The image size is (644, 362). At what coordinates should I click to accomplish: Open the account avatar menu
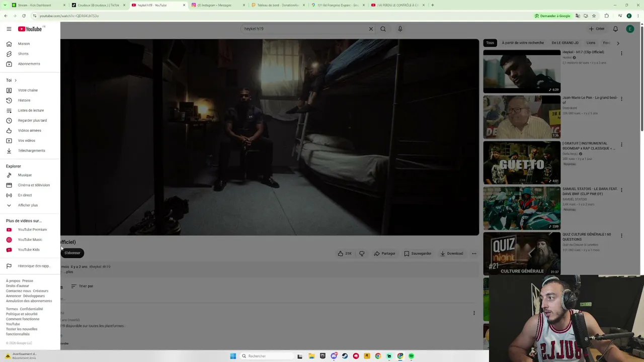630,29
